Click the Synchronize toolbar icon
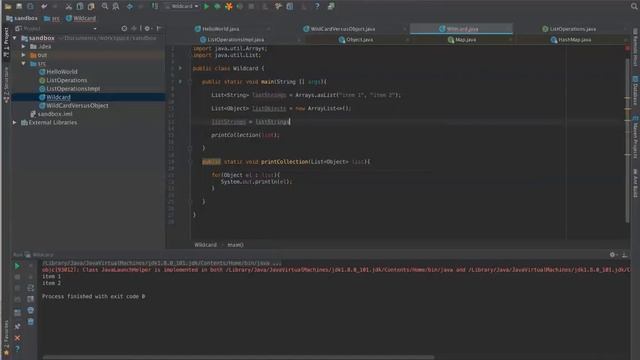This screenshot has height=360, width=640. pyautogui.click(x=30, y=7)
